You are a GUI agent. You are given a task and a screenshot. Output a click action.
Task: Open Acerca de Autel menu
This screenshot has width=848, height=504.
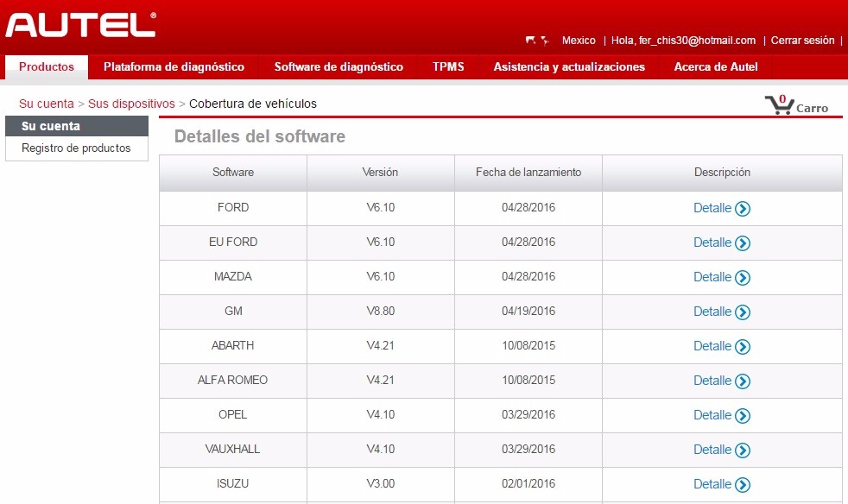(x=716, y=67)
